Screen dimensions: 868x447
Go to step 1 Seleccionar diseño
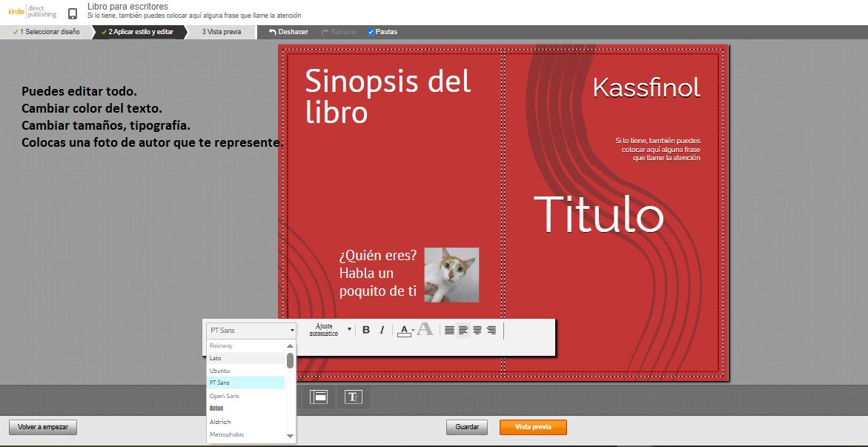[x=46, y=32]
